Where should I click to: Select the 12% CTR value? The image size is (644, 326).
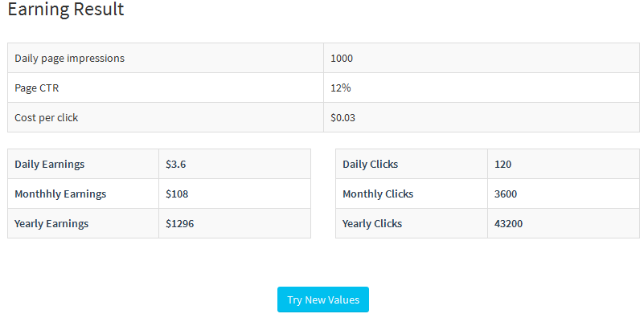coord(340,88)
